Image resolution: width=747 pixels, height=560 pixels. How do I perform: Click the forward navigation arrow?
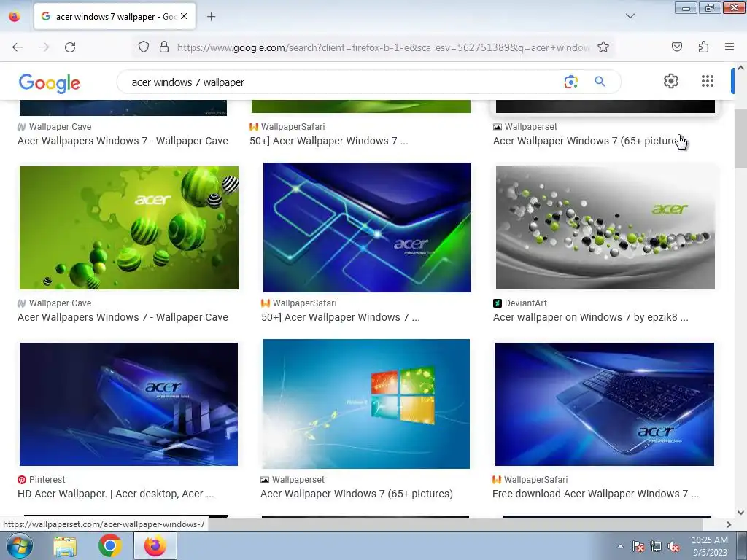44,47
